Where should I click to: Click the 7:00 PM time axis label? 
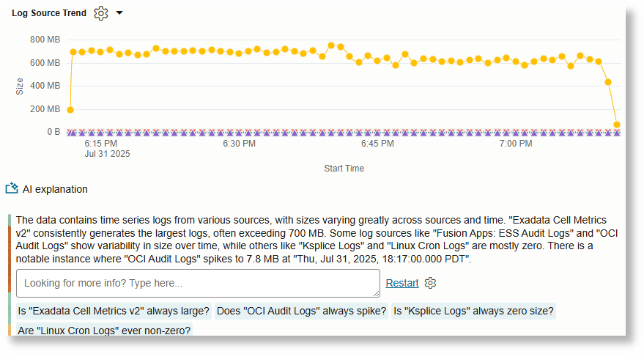point(516,144)
